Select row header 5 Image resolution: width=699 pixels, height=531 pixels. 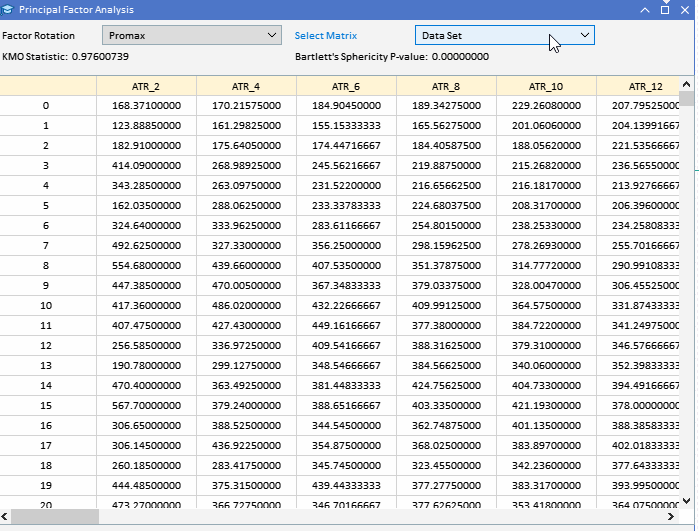(x=46, y=206)
